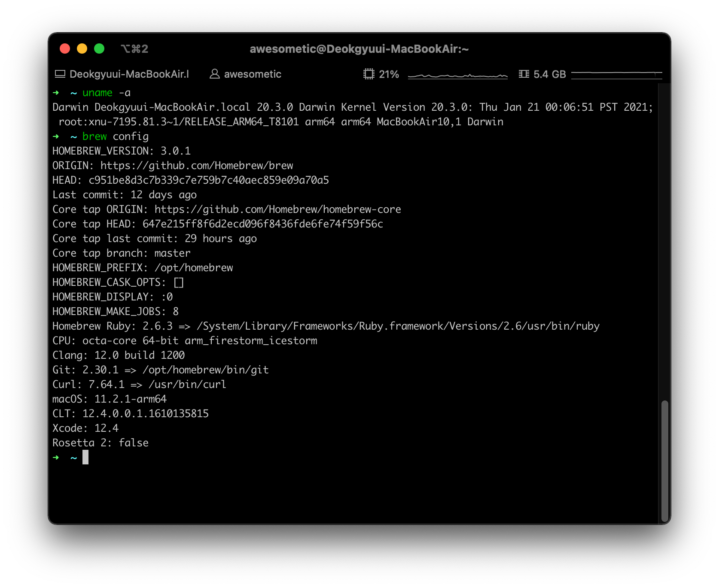Click the computer hostname icon in status bar
The width and height of the screenshot is (719, 588).
60,74
